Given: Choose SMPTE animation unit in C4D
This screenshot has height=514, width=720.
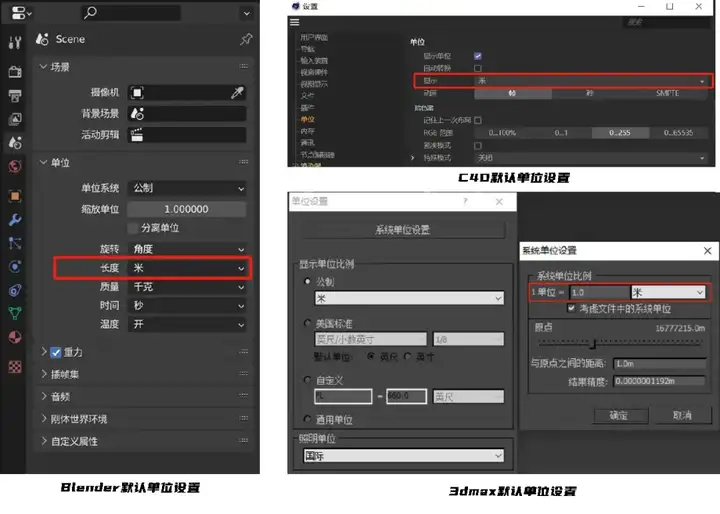Looking at the screenshot, I should (x=668, y=93).
